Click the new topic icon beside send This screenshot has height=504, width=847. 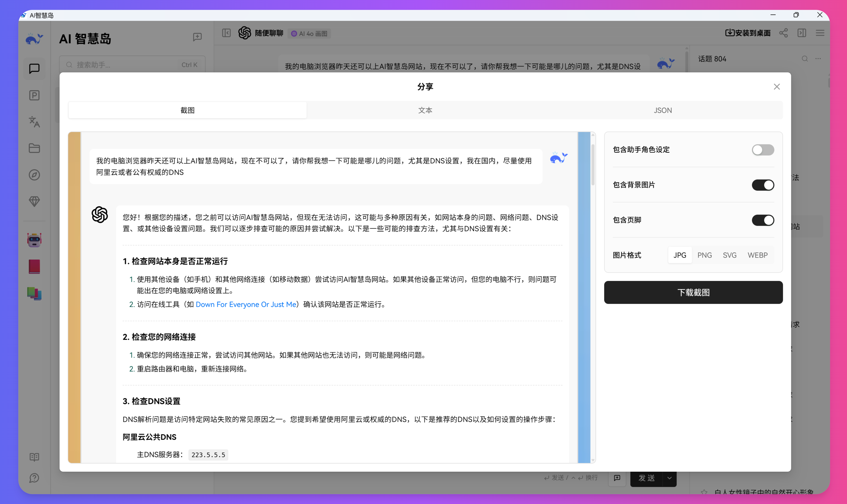click(x=617, y=478)
